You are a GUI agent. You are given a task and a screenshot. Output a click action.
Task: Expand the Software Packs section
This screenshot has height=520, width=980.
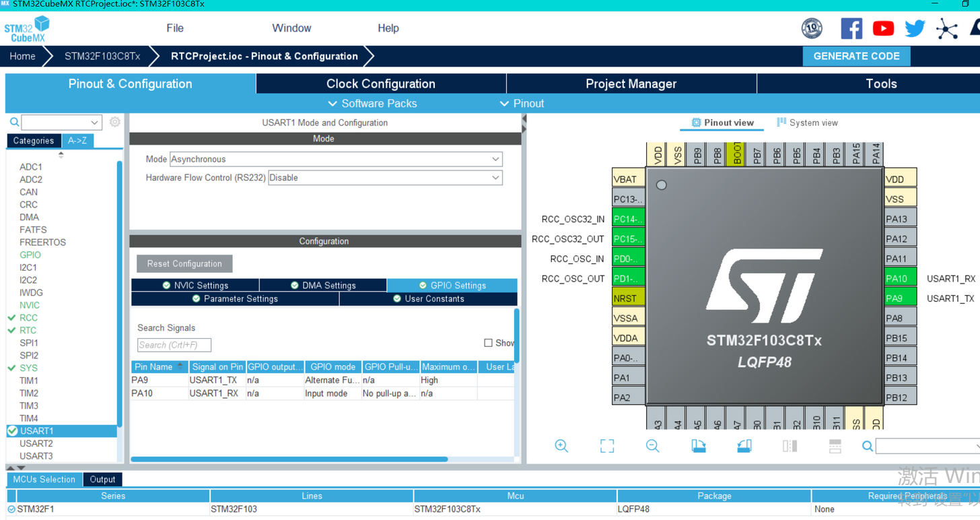372,103
